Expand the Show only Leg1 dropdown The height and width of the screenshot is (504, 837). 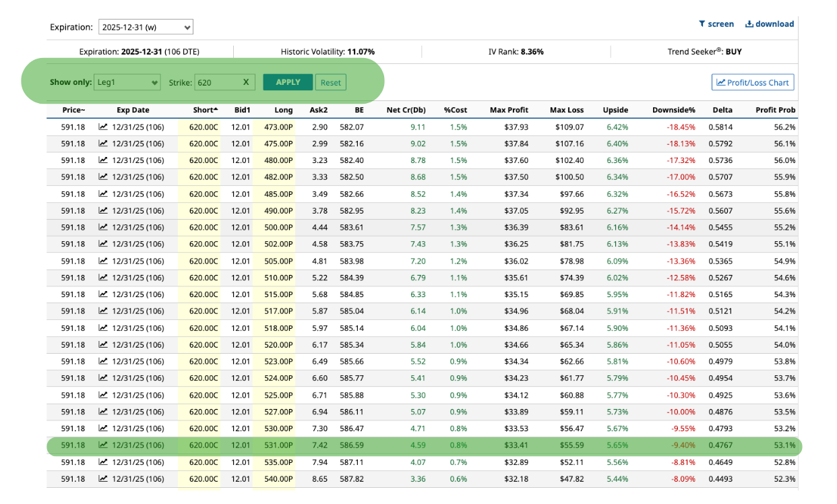coord(127,82)
